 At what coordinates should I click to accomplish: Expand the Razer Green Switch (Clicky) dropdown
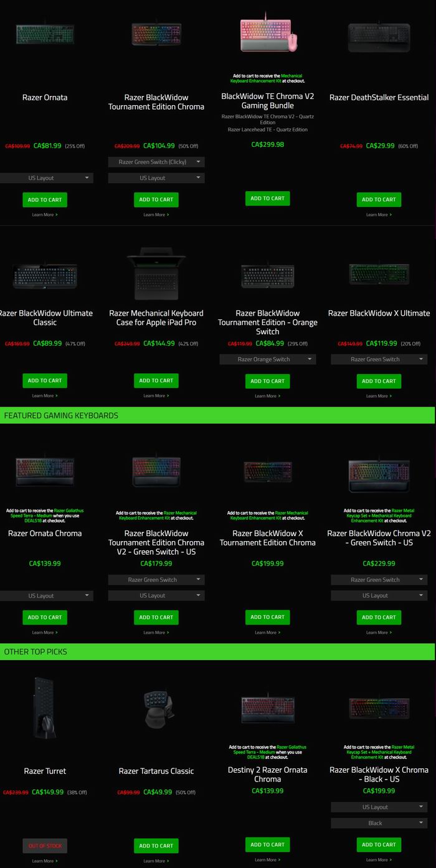156,162
